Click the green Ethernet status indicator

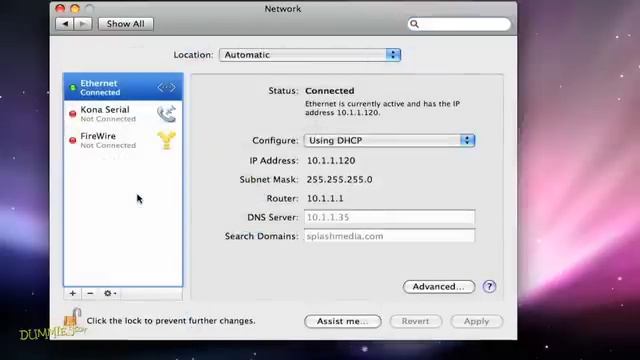pyautogui.click(x=73, y=87)
